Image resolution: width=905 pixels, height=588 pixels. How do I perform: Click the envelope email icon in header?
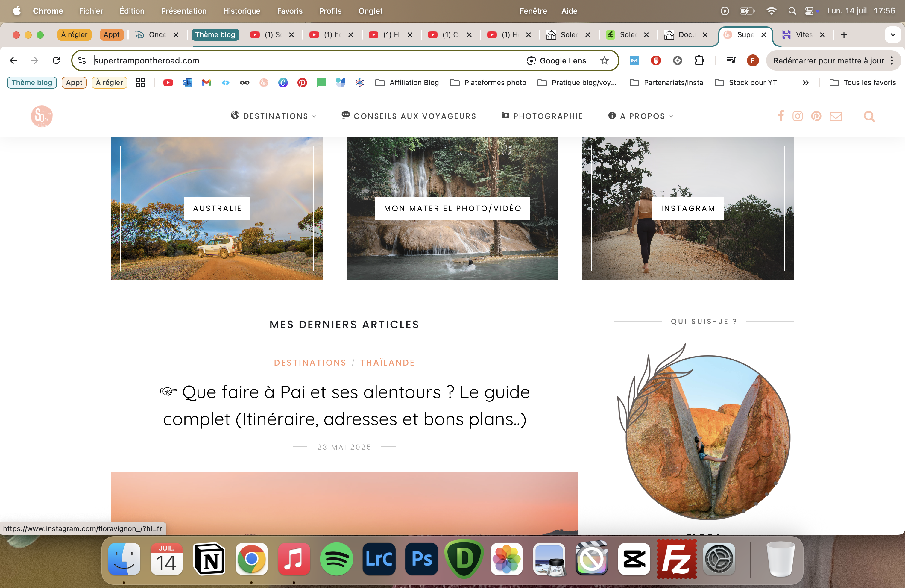(835, 116)
